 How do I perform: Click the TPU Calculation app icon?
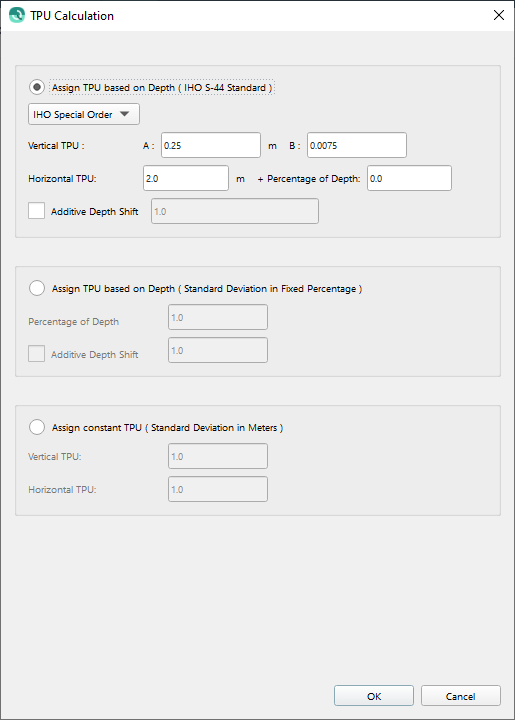click(17, 15)
